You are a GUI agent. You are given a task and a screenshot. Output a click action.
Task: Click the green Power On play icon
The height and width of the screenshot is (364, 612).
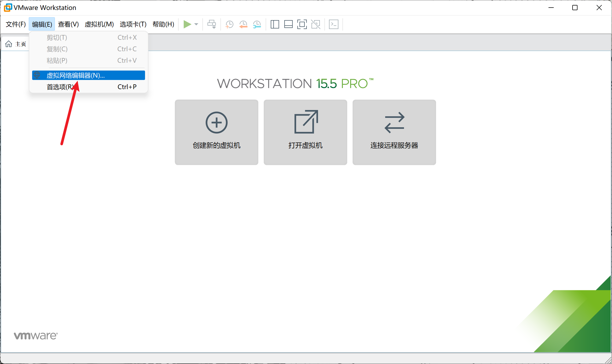187,24
